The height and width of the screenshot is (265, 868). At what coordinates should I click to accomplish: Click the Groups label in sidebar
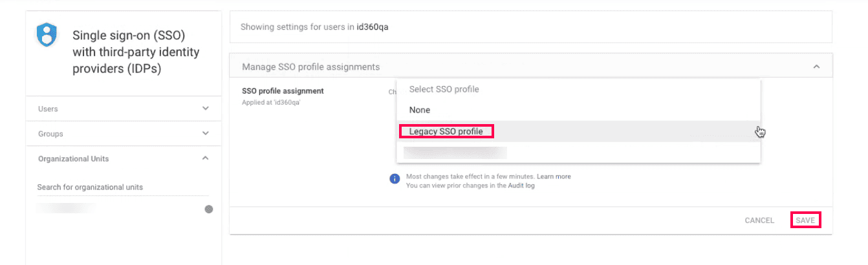(50, 134)
